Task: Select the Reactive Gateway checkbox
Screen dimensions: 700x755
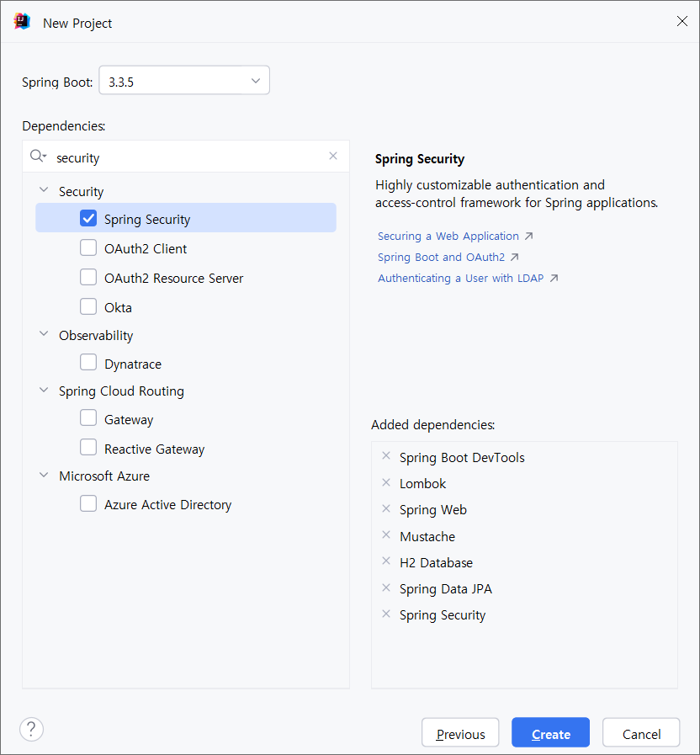Action: [x=88, y=447]
